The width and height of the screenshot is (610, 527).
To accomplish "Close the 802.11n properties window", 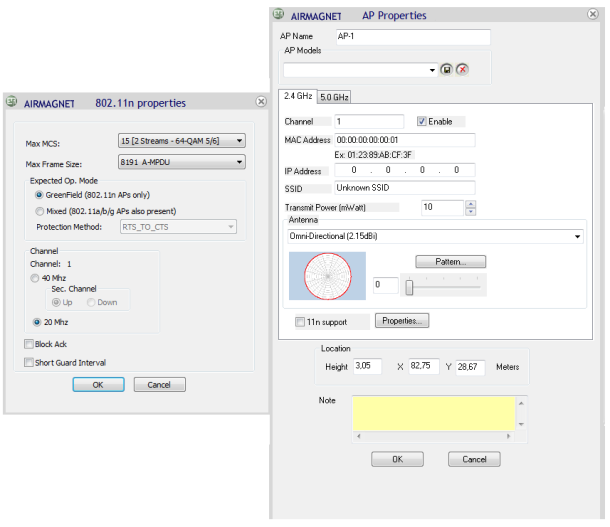I will point(261,102).
